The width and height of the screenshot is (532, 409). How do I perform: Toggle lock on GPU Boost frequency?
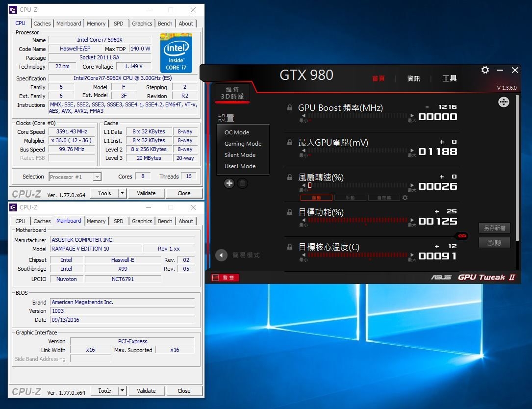tap(290, 107)
